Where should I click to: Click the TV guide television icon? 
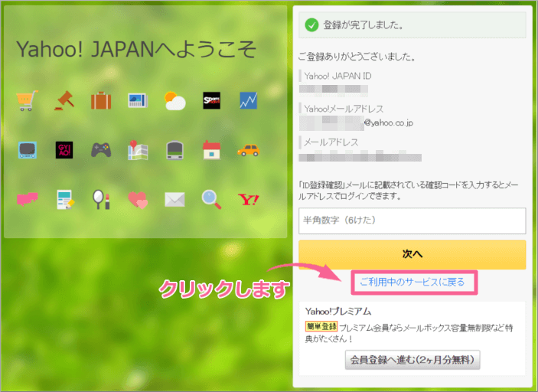(27, 150)
